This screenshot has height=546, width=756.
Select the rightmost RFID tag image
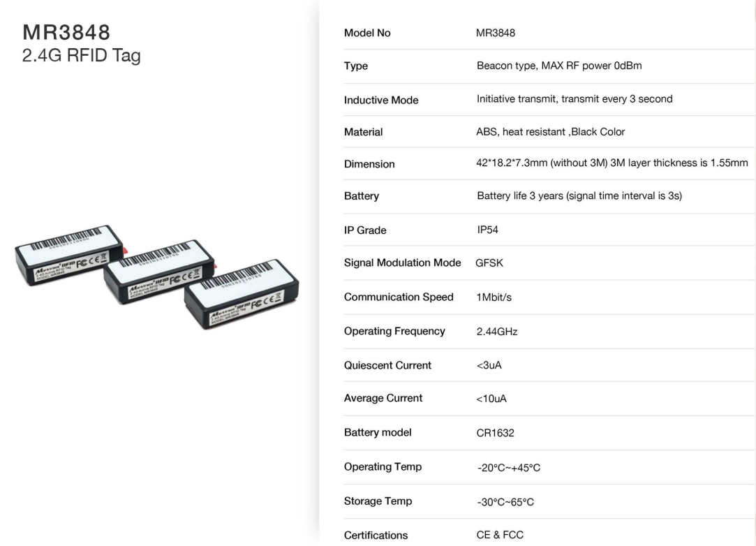(x=242, y=293)
